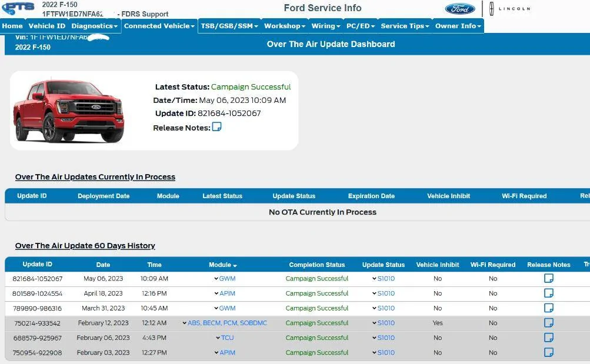This screenshot has height=364, width=590.
Task: Expand GWM module for March 31, 2023
Action: pos(225,308)
